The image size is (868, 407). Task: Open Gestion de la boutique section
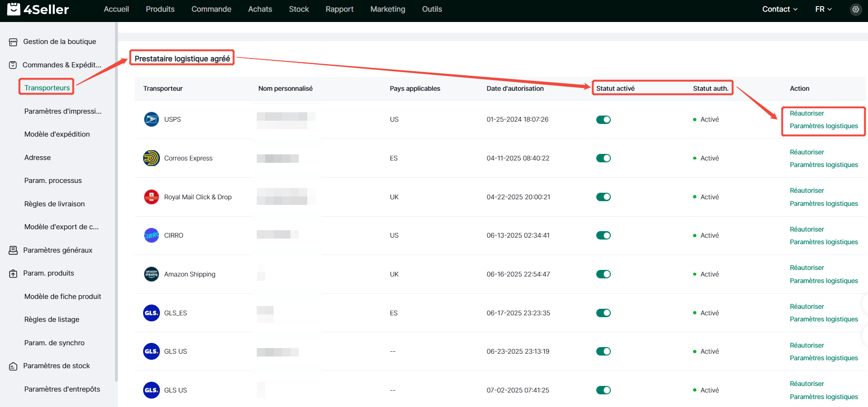pos(59,42)
